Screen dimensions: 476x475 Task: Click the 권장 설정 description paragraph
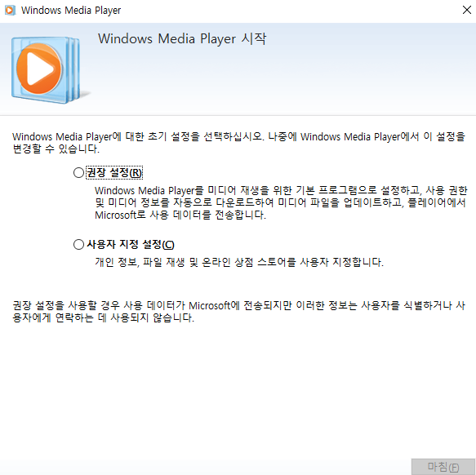[281, 202]
